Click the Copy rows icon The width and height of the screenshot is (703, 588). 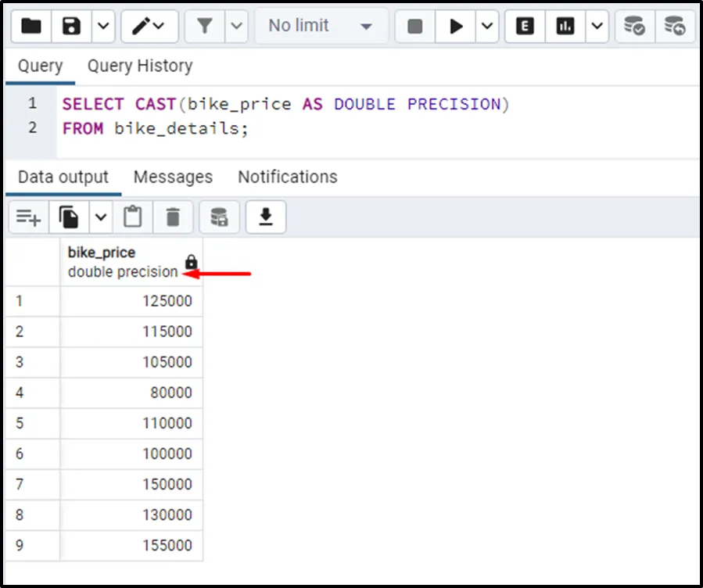click(x=70, y=217)
